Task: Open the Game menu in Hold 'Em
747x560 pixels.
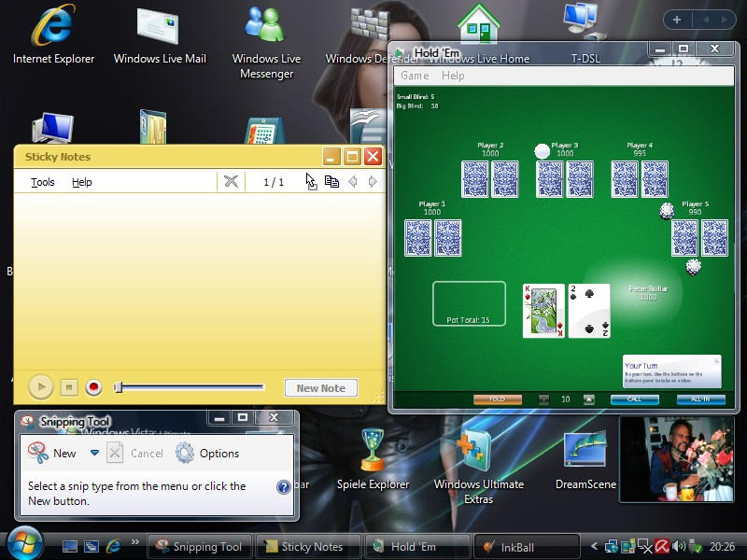Action: point(415,76)
